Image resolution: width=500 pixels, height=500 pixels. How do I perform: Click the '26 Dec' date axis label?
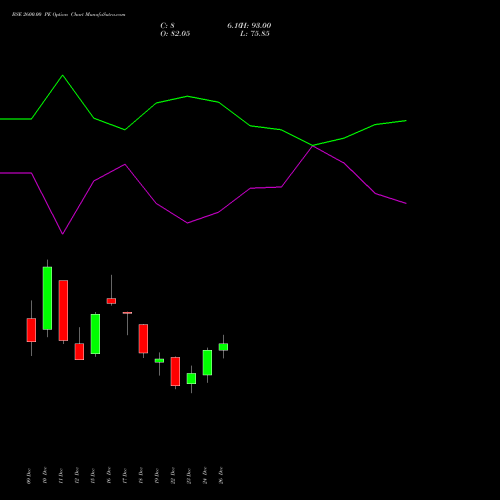[x=221, y=476]
